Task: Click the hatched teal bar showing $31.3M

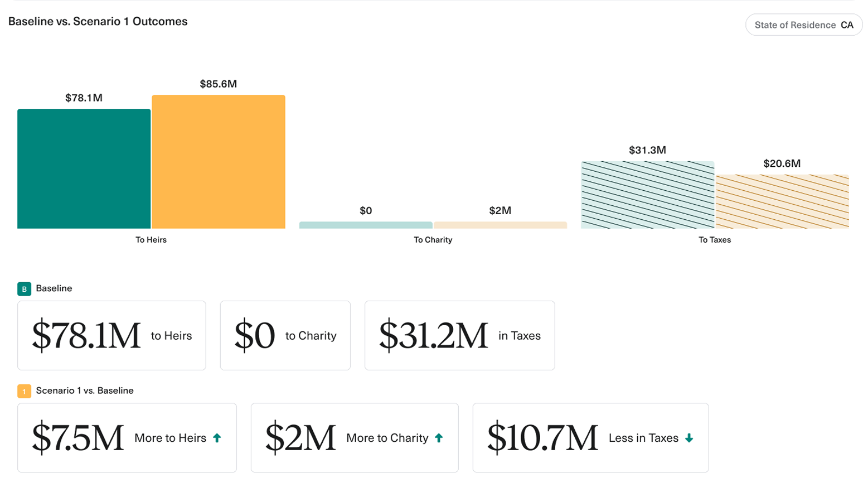Action: pos(647,195)
